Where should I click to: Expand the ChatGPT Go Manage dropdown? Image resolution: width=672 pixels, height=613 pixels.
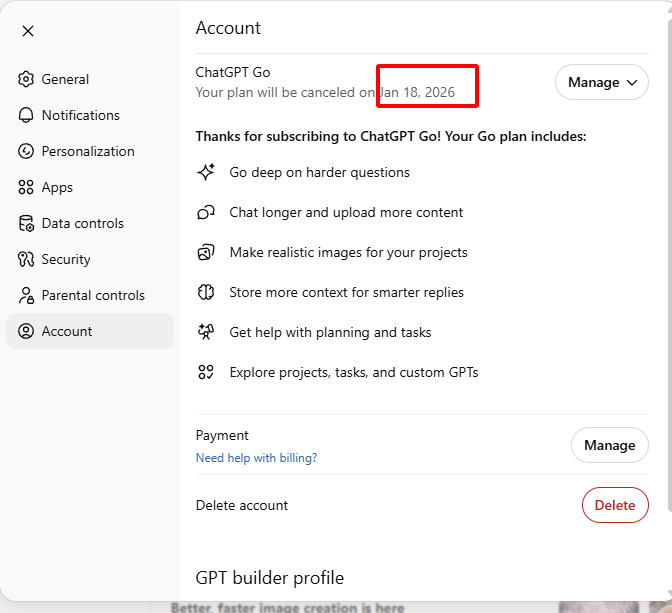coord(601,82)
